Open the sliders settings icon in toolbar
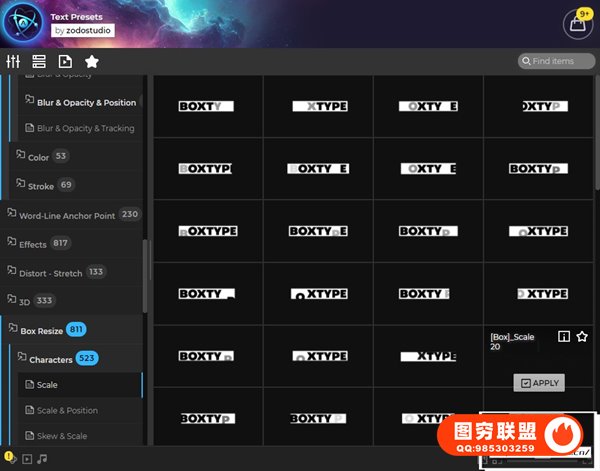This screenshot has width=600, height=471. click(13, 62)
